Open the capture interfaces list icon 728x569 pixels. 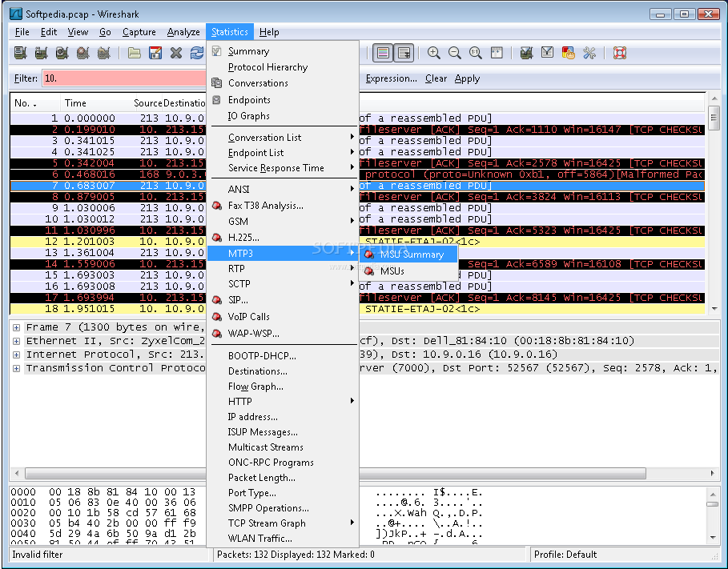[x=20, y=53]
